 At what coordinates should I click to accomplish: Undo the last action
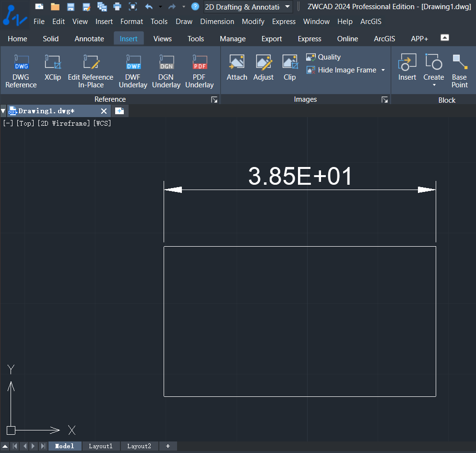pyautogui.click(x=149, y=6)
